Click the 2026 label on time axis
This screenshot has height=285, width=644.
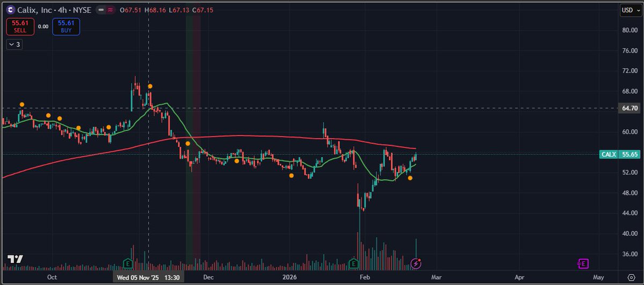click(x=289, y=277)
